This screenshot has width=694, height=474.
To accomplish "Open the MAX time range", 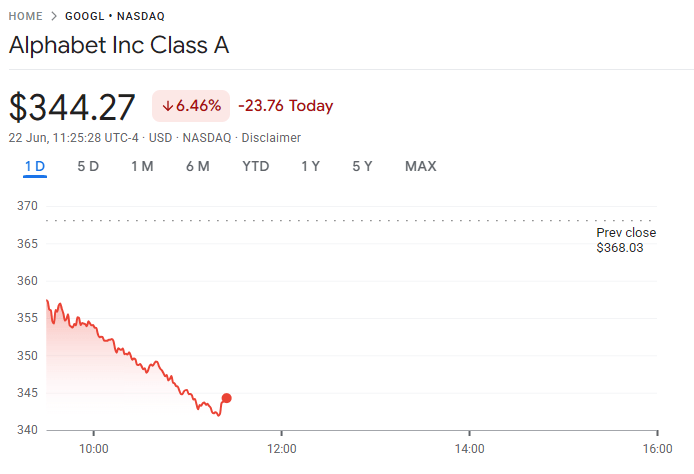I will click(x=420, y=166).
